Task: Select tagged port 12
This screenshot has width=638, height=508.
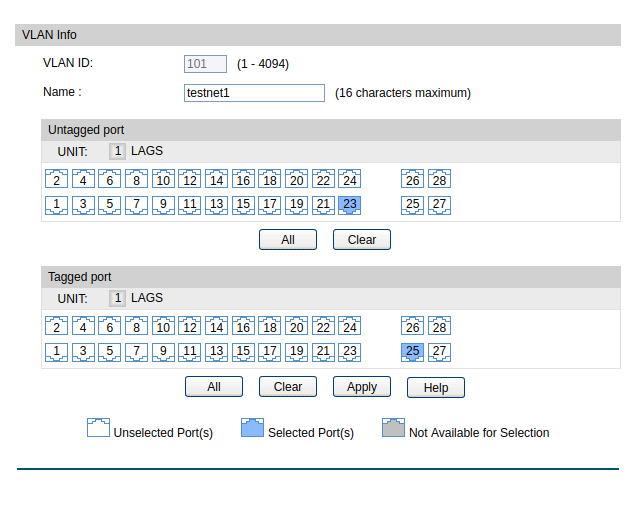Action: 190,326
